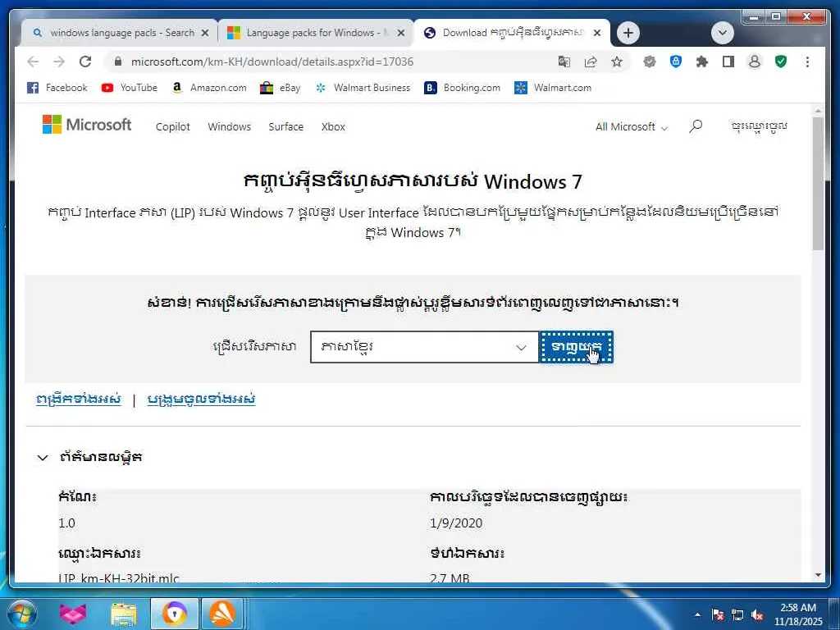This screenshot has height=630, width=840.
Task: Select the version value 1.0
Action: click(67, 523)
